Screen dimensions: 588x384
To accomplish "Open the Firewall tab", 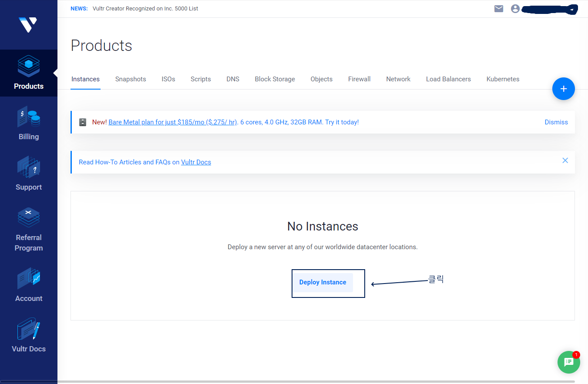I will pos(360,79).
